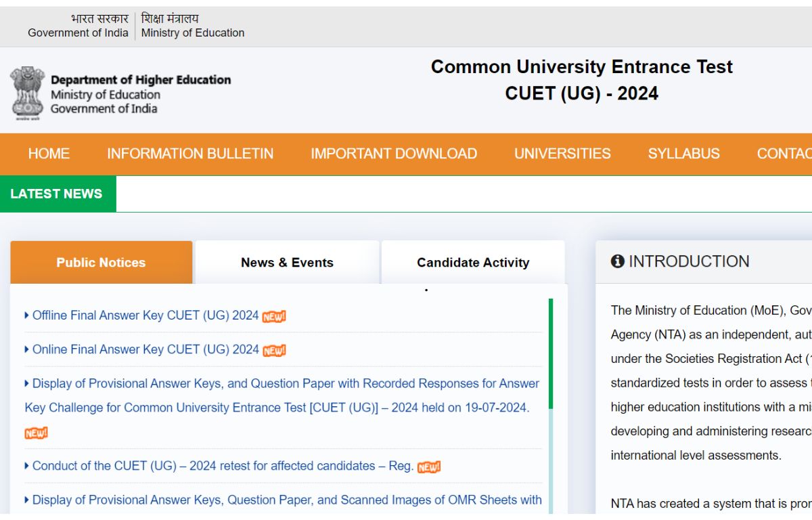Image resolution: width=812 pixels, height=520 pixels.
Task: Click Department of Higher Education text
Action: [141, 80]
